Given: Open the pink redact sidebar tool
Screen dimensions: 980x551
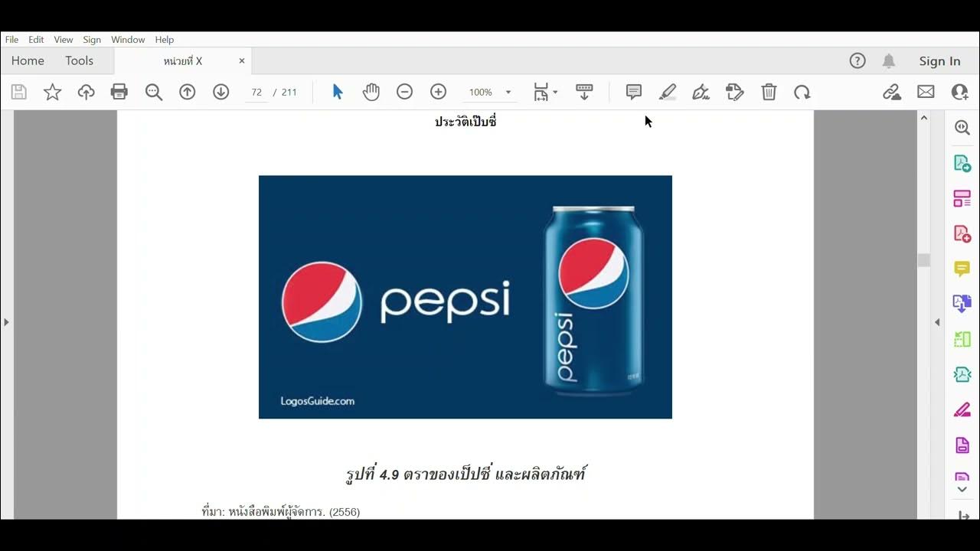Looking at the screenshot, I should point(962,409).
